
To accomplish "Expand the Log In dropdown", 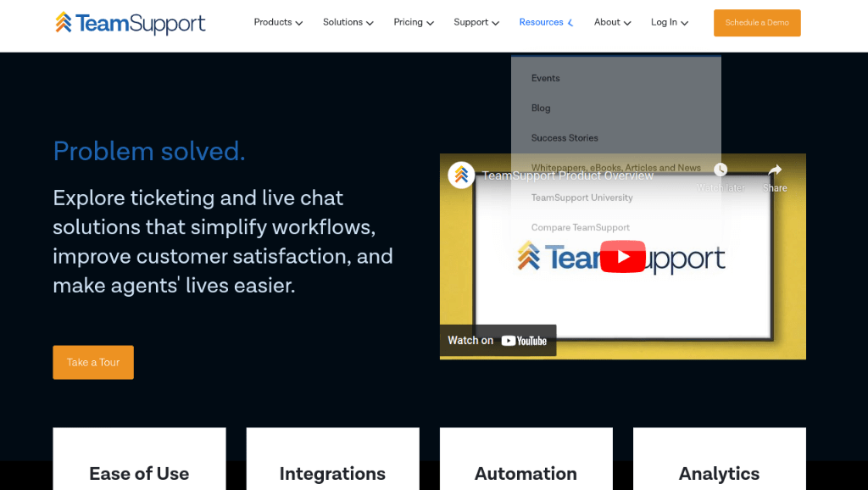I will (670, 22).
